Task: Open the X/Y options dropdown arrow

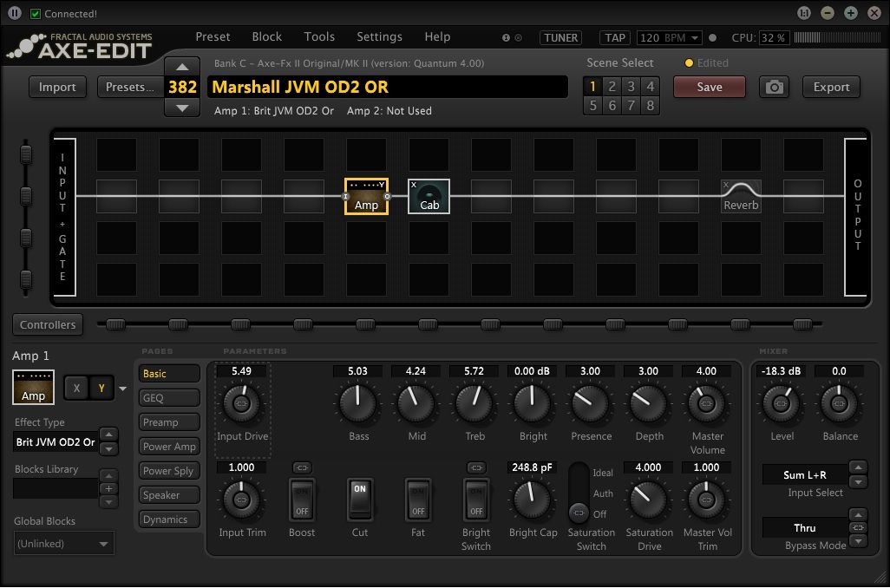Action: pos(122,389)
